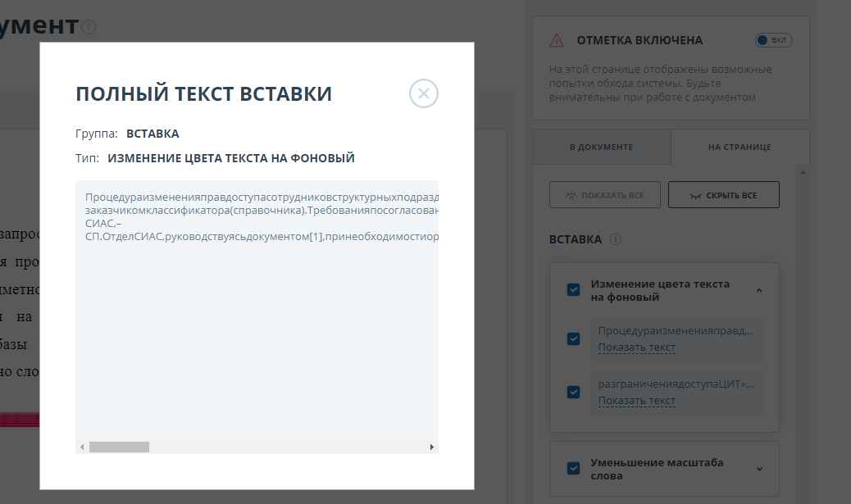Expand the Уменьшение масштаба слова section
851x504 pixels.
click(x=759, y=469)
